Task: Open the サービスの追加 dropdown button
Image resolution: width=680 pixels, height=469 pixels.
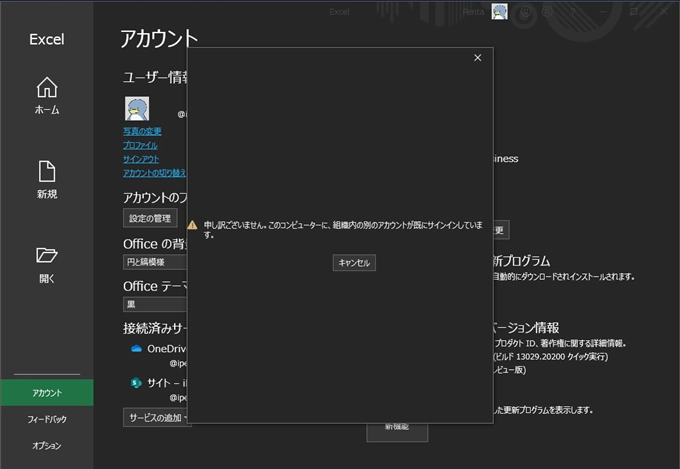Action: [x=157, y=417]
